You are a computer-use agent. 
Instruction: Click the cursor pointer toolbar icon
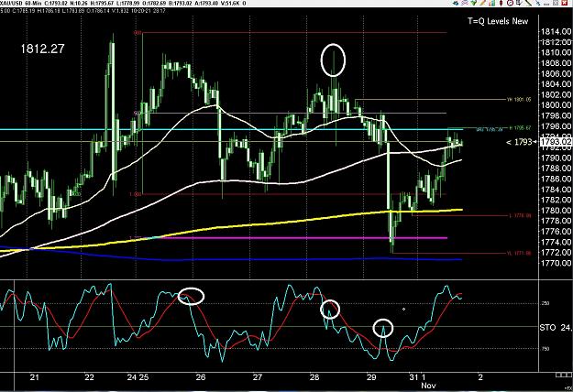coord(519,3)
